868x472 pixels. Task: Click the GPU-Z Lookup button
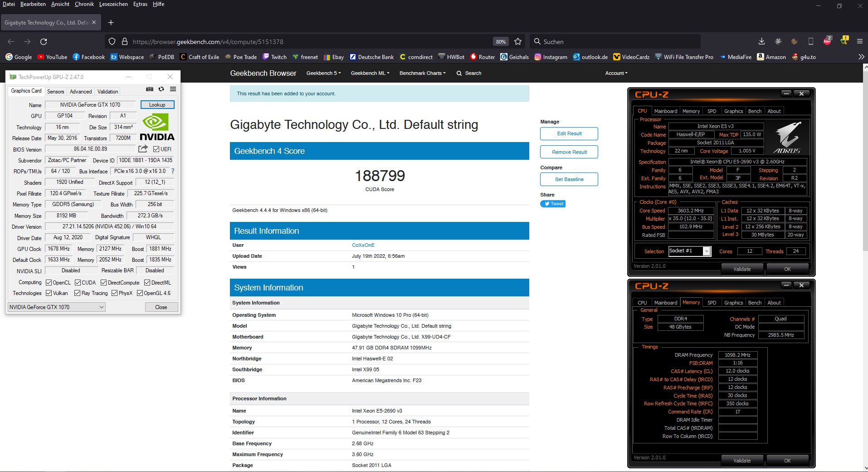pyautogui.click(x=157, y=105)
